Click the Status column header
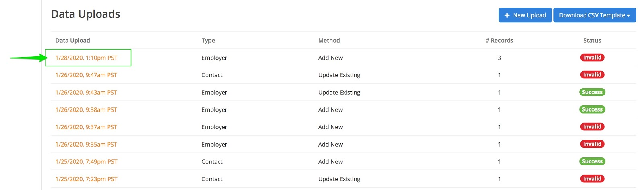Viewport: 644px width, 190px height. 592,41
